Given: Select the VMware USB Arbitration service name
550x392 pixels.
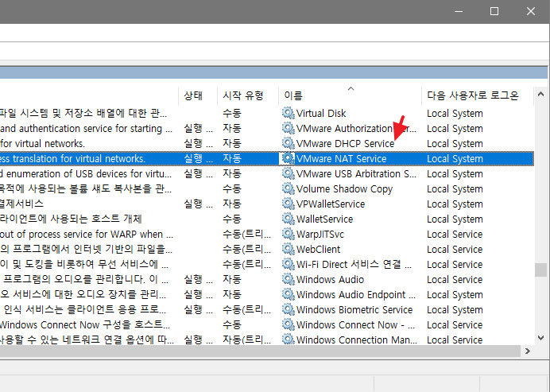Looking at the screenshot, I should (x=356, y=173).
